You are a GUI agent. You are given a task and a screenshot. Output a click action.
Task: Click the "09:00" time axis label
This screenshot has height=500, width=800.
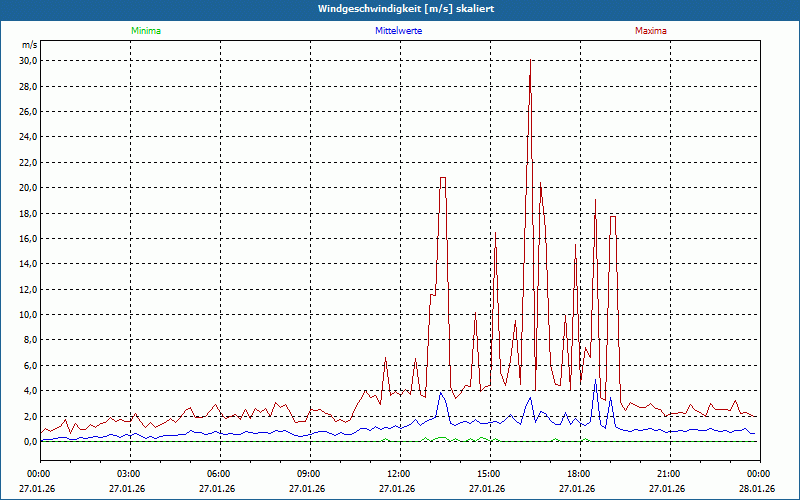tap(310, 474)
